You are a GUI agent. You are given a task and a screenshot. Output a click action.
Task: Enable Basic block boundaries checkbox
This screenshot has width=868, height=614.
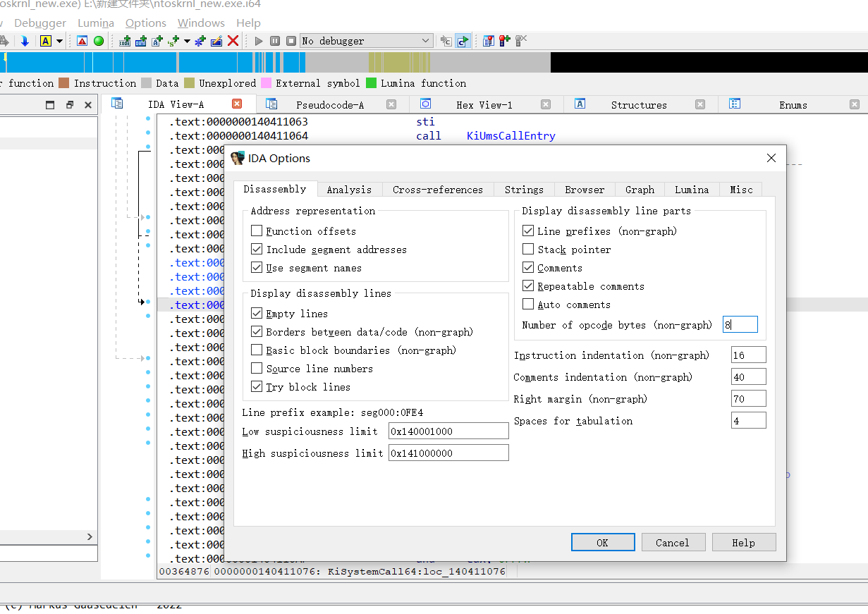[257, 350]
